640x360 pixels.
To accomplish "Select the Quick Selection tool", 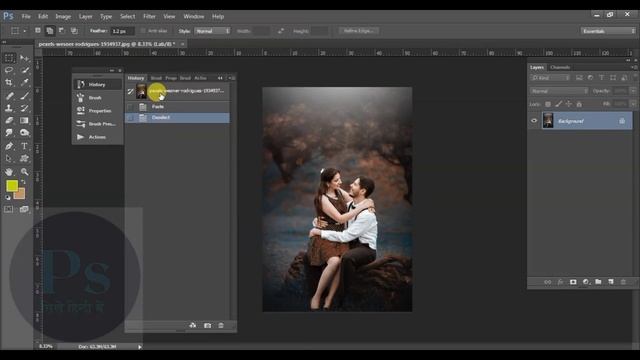I will (24, 70).
